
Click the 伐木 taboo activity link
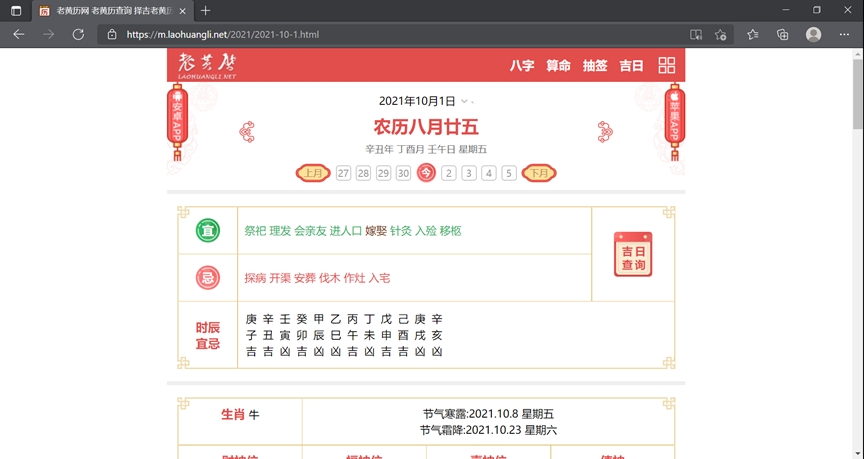[x=330, y=278]
